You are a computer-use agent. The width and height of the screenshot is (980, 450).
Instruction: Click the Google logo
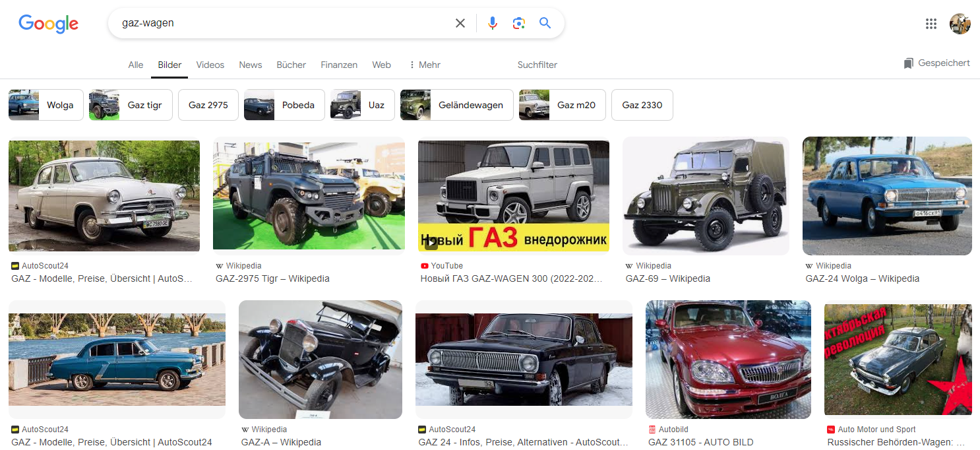(x=48, y=24)
